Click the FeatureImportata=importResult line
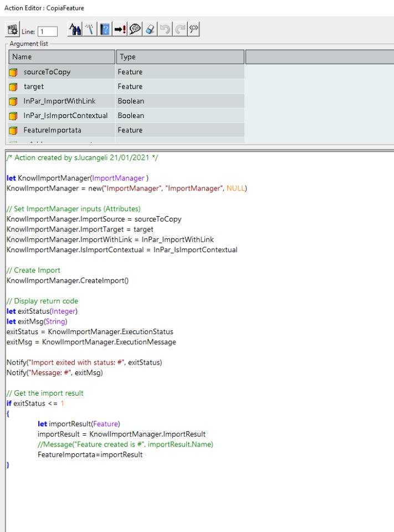The height and width of the screenshot is (532, 394). 90,454
